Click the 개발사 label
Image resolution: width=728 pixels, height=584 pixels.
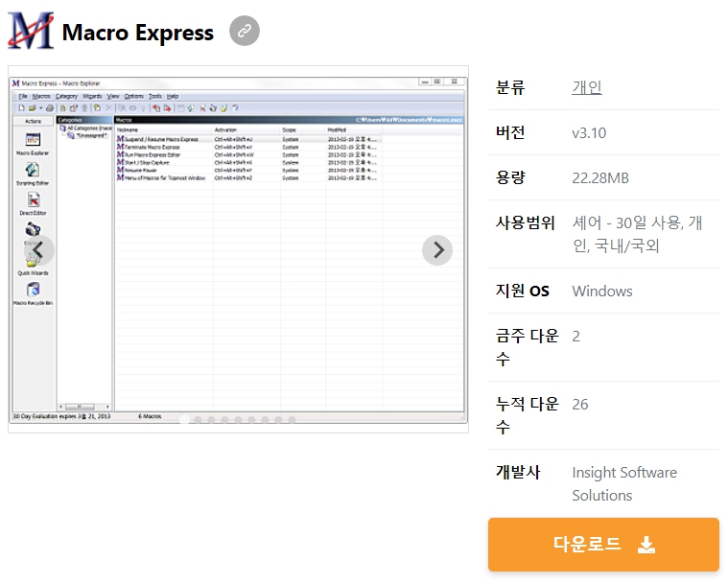(518, 472)
